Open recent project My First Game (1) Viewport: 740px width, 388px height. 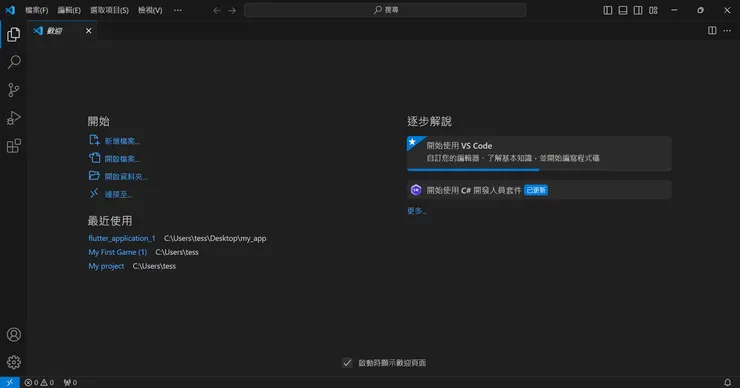pos(118,252)
